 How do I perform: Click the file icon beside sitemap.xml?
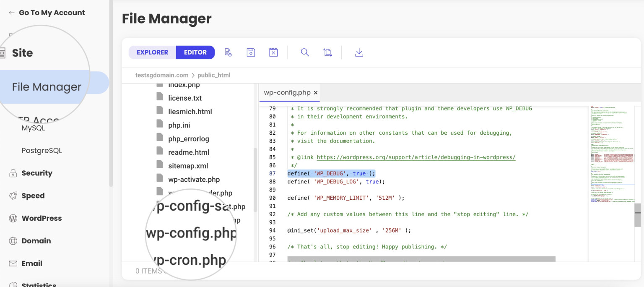[x=159, y=165]
